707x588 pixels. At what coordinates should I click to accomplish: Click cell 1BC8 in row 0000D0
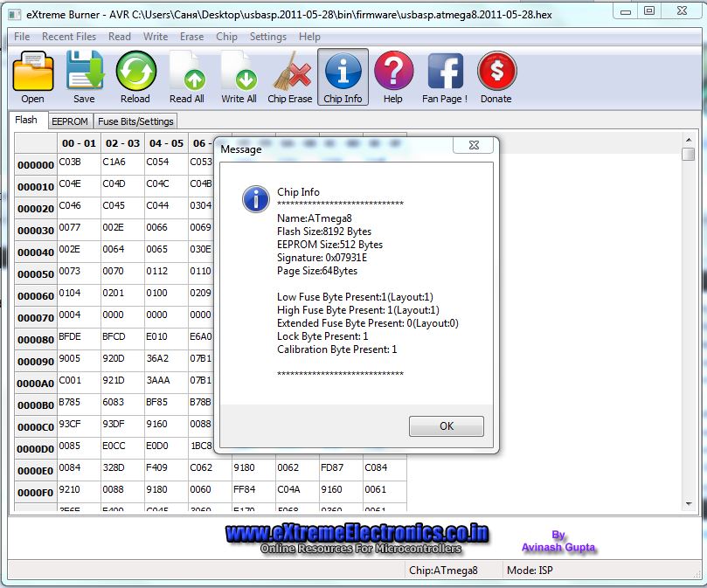click(x=201, y=449)
